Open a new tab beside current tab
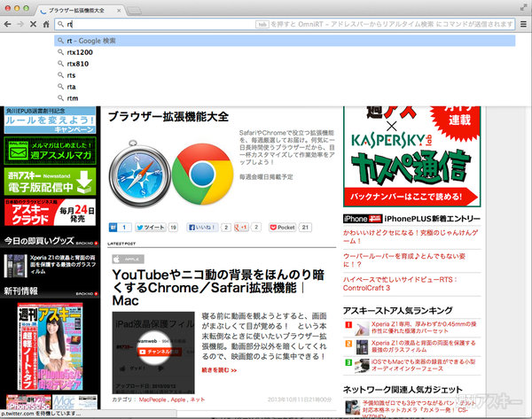The height and width of the screenshot is (419, 532). coord(134,11)
